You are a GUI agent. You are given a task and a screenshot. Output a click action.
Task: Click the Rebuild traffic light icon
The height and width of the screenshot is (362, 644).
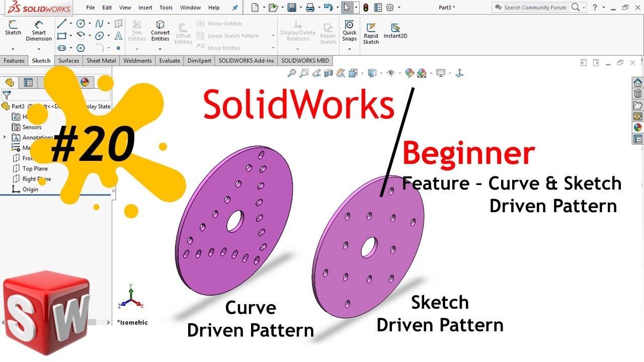366,8
